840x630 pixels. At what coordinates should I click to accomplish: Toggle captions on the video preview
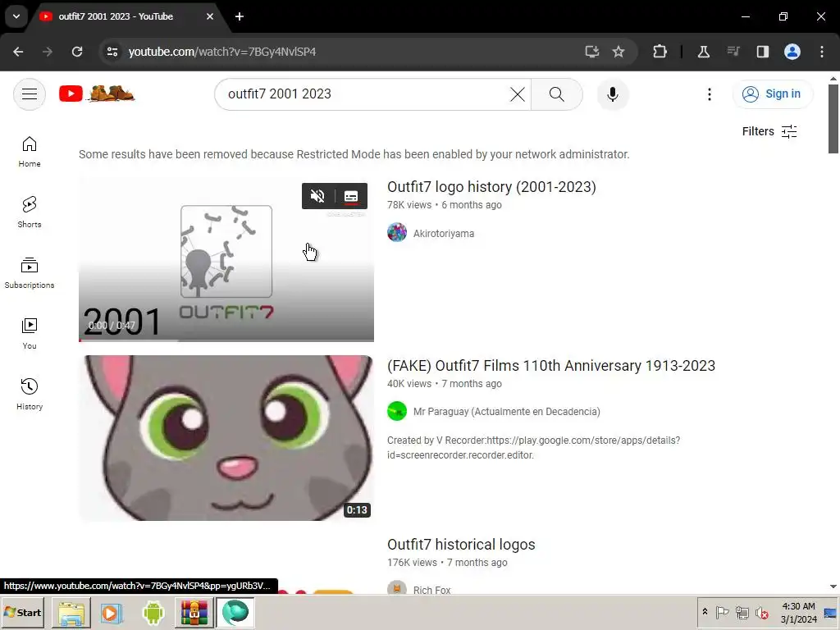tap(351, 196)
